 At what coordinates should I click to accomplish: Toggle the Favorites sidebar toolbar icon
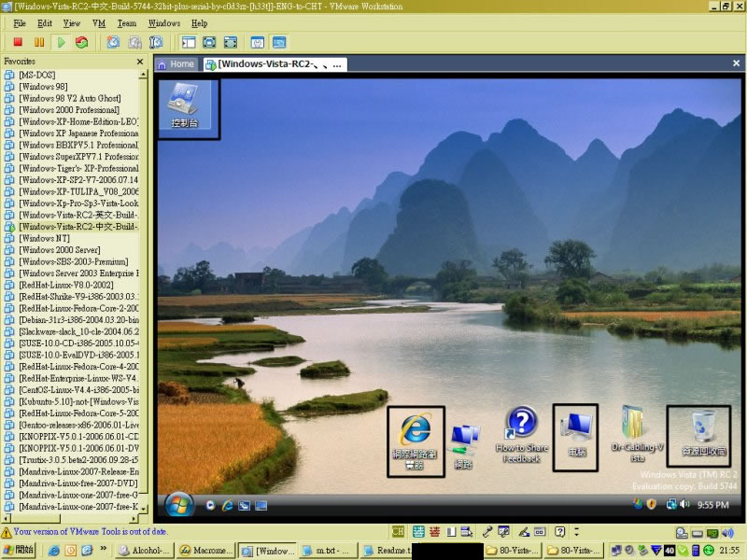pos(189,42)
